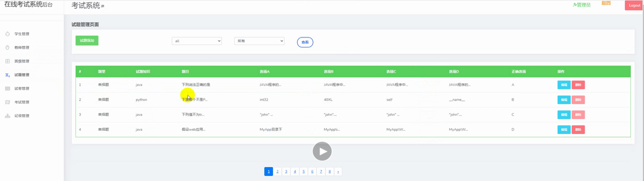This screenshot has height=181, width=644.
Task: Go to pagination page 5
Action: click(304, 172)
